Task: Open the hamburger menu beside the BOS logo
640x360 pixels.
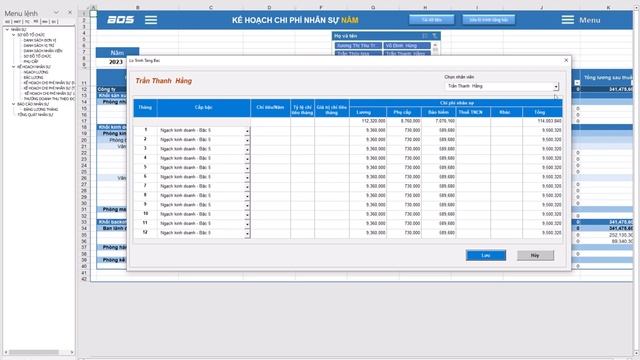Action: pos(151,20)
